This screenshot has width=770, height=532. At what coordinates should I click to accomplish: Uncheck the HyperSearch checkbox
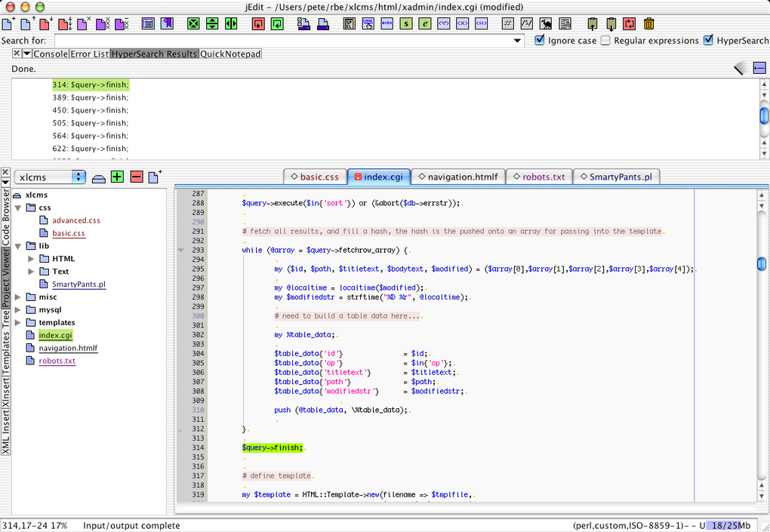point(708,41)
